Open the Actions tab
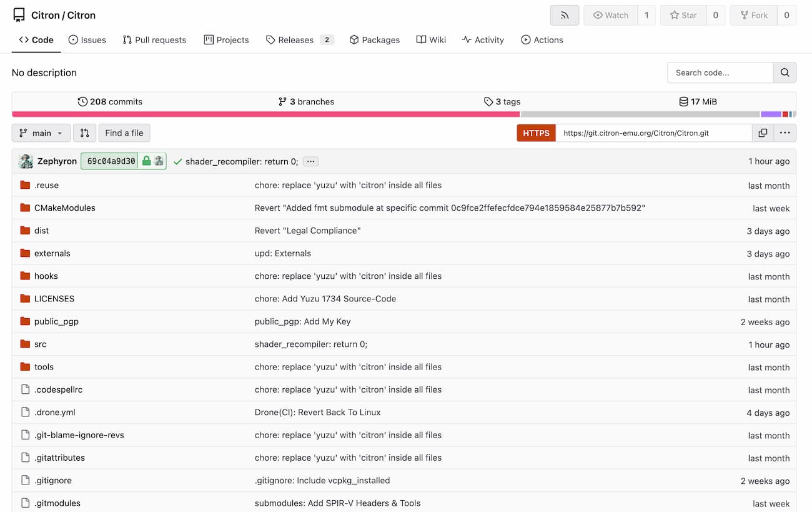 coord(542,40)
